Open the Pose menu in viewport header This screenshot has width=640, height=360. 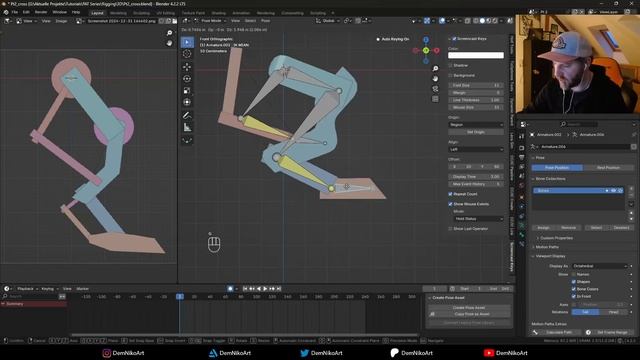[265, 20]
